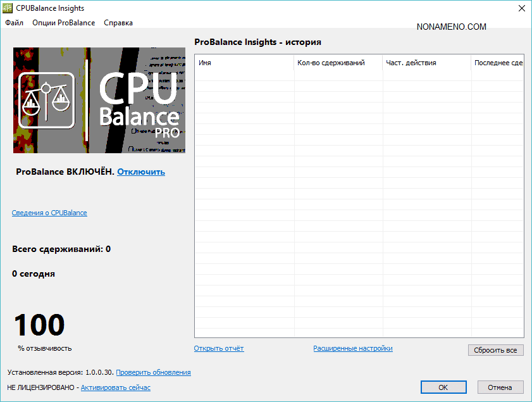This screenshot has height=402, width=532.
Task: Sort history by the Имя column
Action: coord(244,63)
